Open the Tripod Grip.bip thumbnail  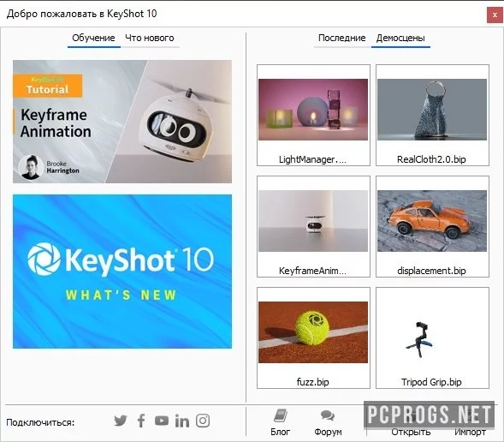432,339
